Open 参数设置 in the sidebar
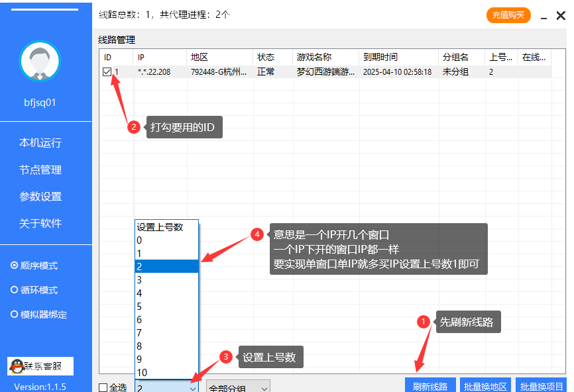Viewport: 574px width, 392px height. click(x=40, y=197)
